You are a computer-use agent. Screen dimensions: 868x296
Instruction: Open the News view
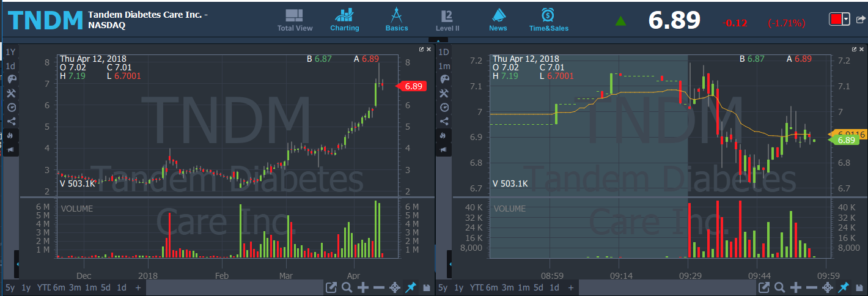point(498,20)
